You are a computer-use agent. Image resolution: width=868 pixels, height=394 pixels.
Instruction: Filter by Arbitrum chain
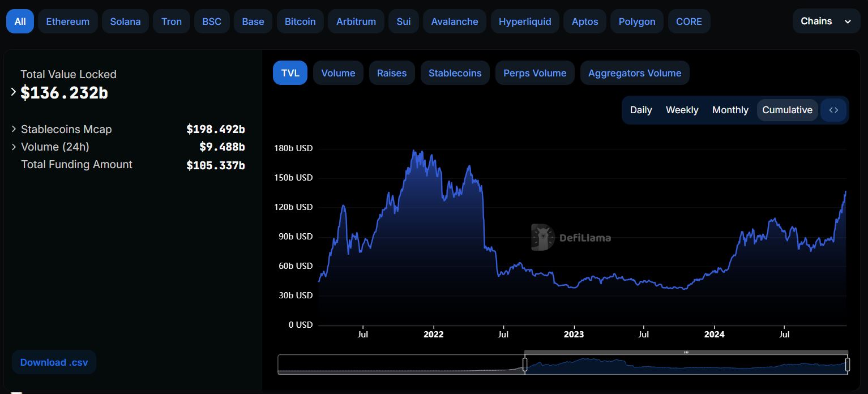pyautogui.click(x=356, y=22)
